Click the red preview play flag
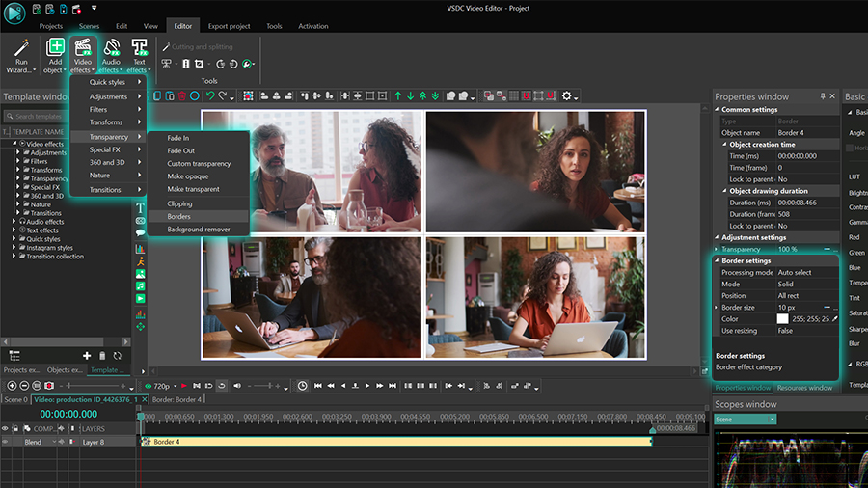Viewport: 868px width, 488px height. (184, 386)
